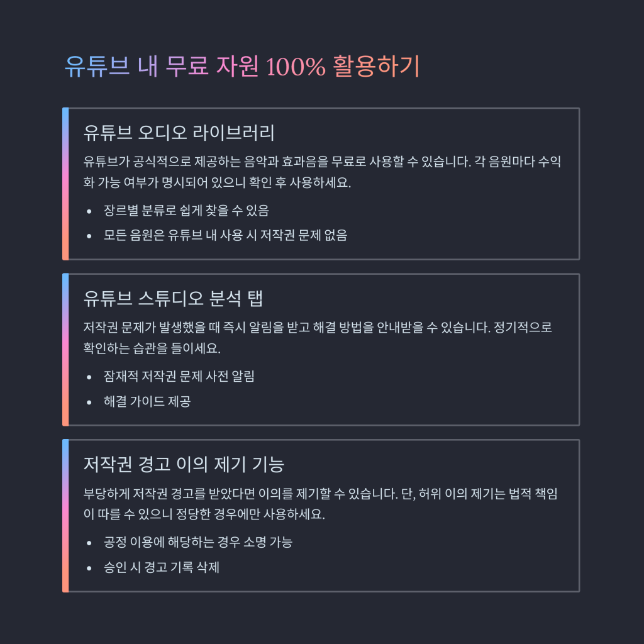The image size is (644, 644).
Task: Click the paragraph starting with "유튜브가 공식적으로 제공하는"
Action: [x=321, y=172]
